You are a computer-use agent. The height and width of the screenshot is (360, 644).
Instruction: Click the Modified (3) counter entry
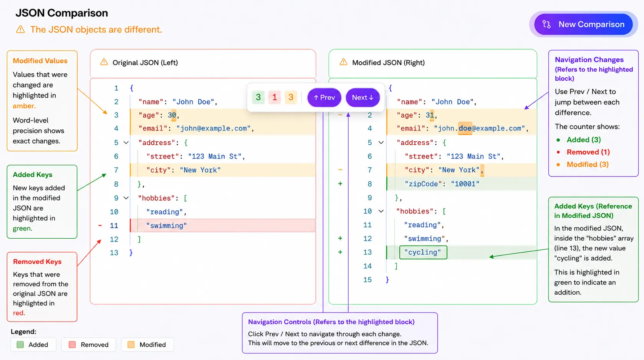coord(588,164)
